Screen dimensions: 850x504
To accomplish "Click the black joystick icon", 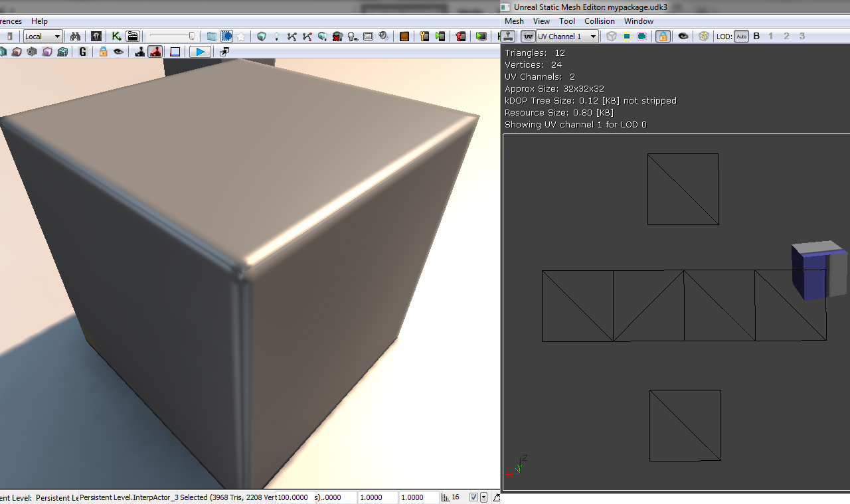I will coord(139,52).
